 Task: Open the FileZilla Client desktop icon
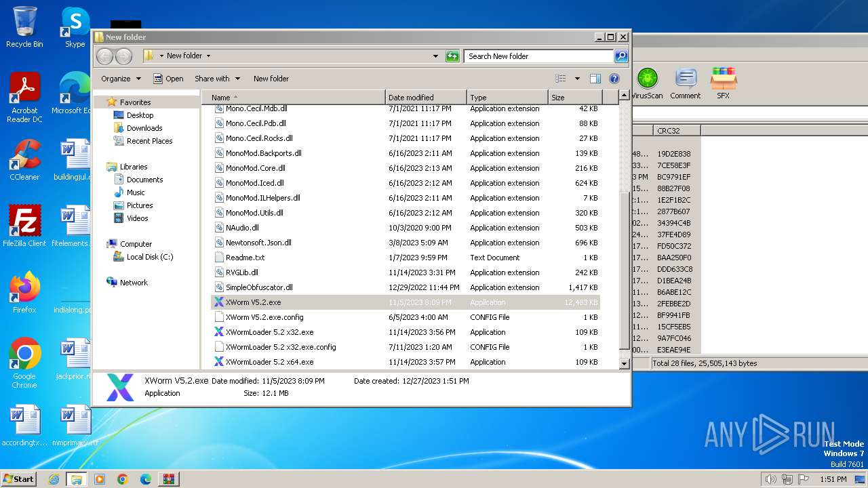click(x=24, y=226)
